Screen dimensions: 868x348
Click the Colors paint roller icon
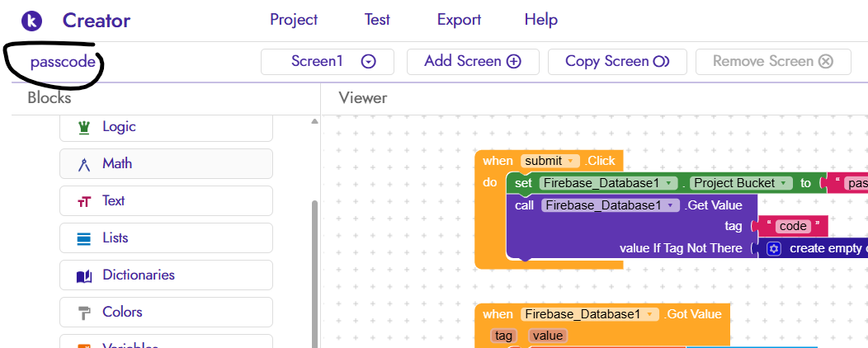[84, 313]
